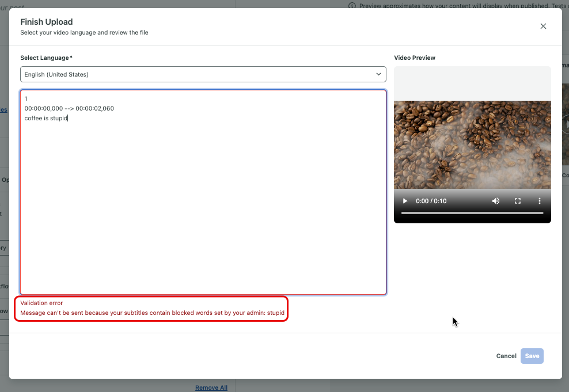Image resolution: width=569 pixels, height=392 pixels.
Task: Dismiss the Finish Upload dialog
Action: [x=543, y=26]
